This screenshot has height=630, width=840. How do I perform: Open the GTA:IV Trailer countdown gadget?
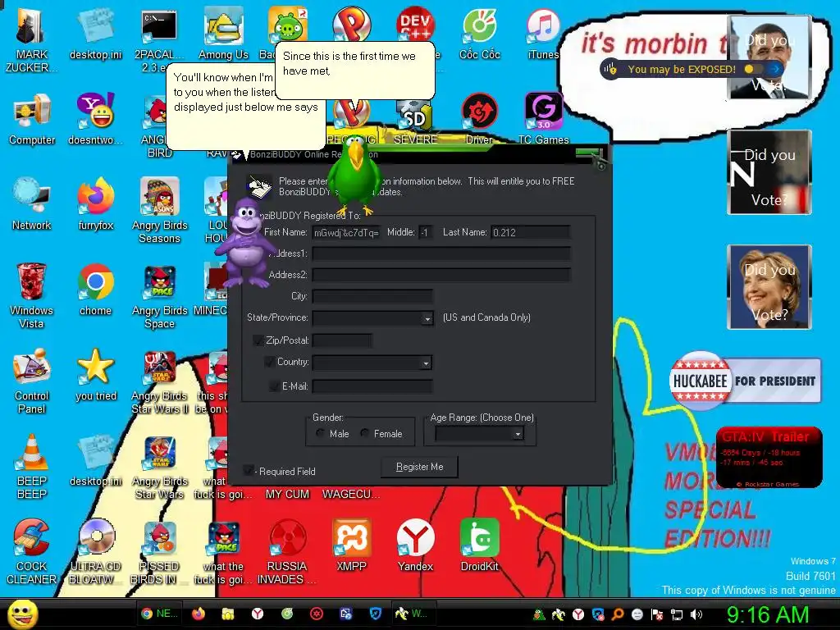tap(769, 457)
